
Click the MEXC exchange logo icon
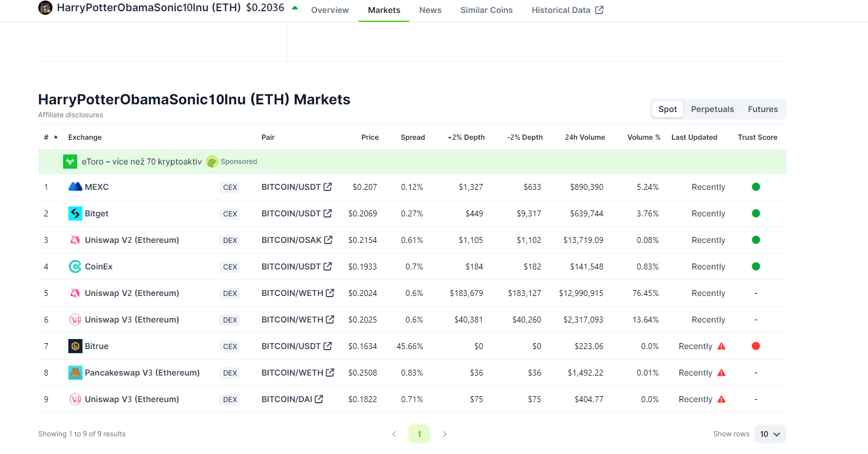(75, 187)
